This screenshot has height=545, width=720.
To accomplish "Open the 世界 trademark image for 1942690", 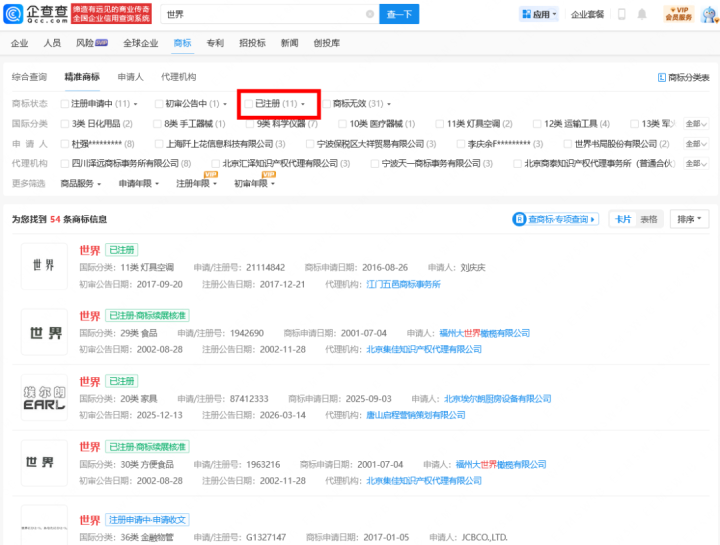I will click(44, 332).
